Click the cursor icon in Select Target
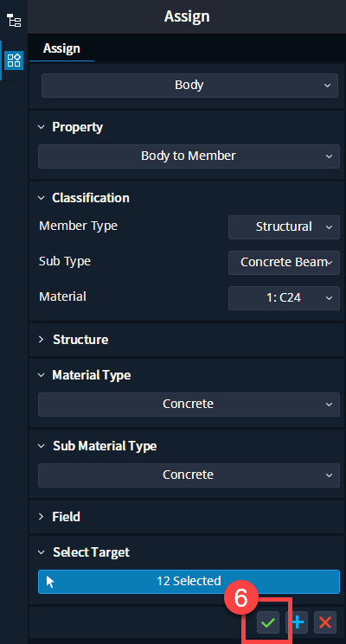Screen dimensions: 346x644 [x=50, y=582]
